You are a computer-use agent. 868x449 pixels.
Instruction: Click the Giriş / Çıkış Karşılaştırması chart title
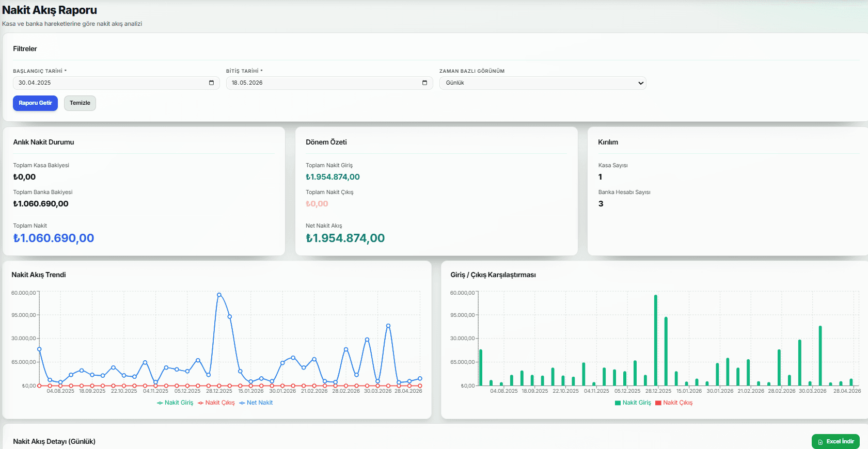click(x=493, y=275)
